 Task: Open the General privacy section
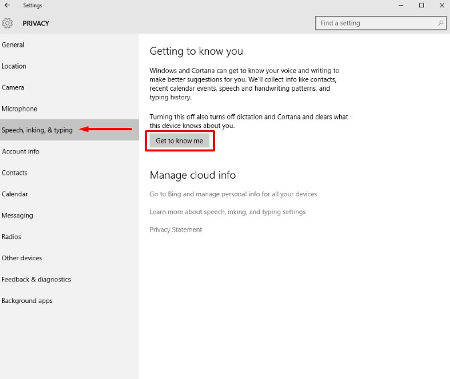[x=69, y=45]
